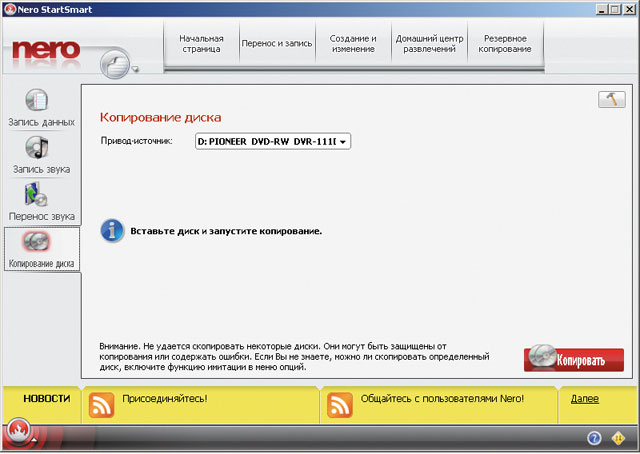Screen dimensions: 640x454
Task: Click the yellow update diamond icon
Action: pyautogui.click(x=618, y=438)
